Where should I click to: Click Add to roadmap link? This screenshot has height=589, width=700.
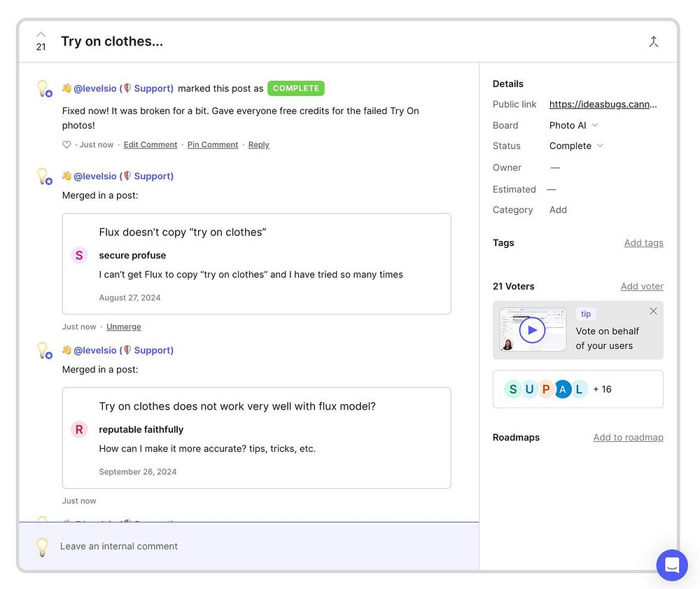(628, 438)
